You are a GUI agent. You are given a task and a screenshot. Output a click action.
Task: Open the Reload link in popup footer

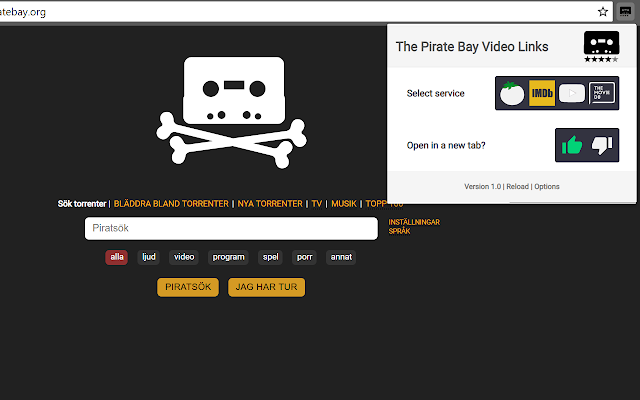tap(518, 187)
